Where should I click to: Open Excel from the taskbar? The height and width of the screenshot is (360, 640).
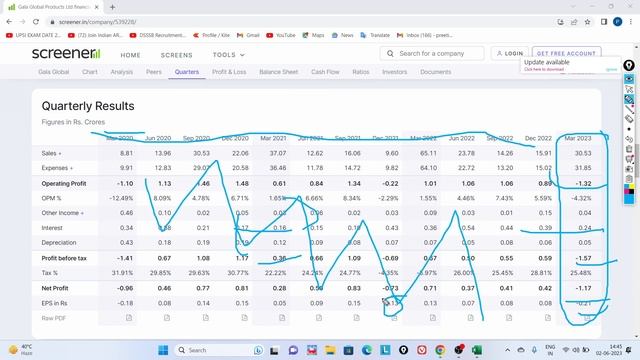[476, 350]
